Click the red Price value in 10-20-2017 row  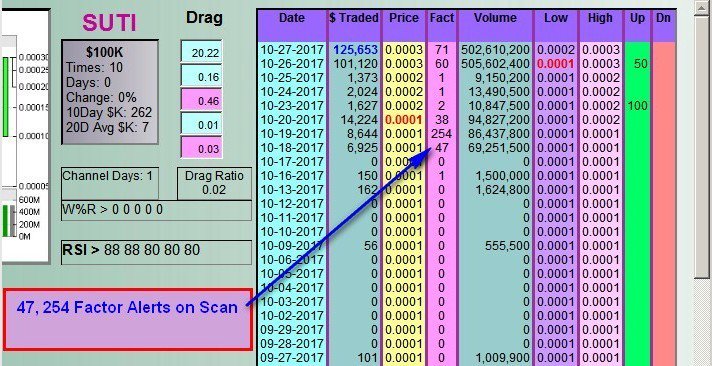(x=404, y=120)
